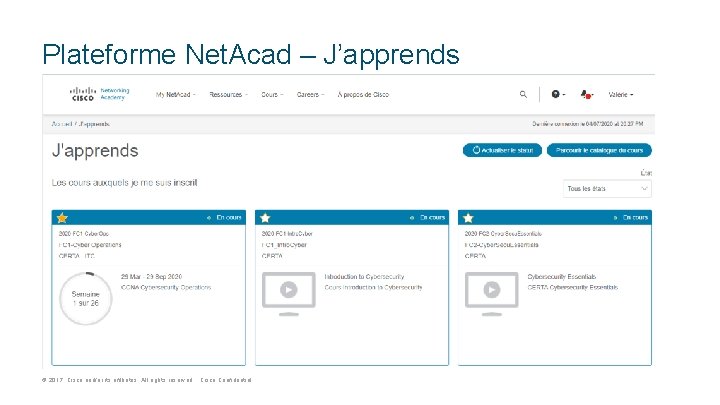Click the Semaine 1 sur 26 progress circle
This screenshot has width=720, height=405.
point(86,298)
